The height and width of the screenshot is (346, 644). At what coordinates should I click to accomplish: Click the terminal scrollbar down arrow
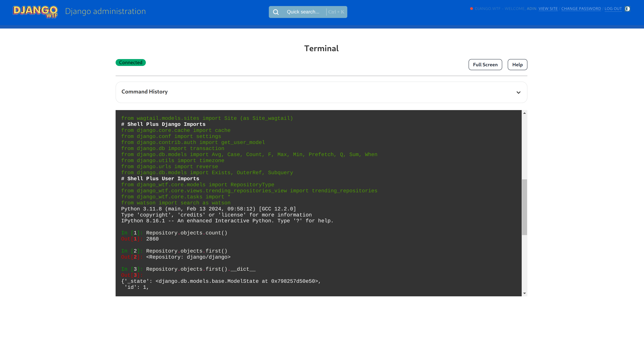[525, 293]
